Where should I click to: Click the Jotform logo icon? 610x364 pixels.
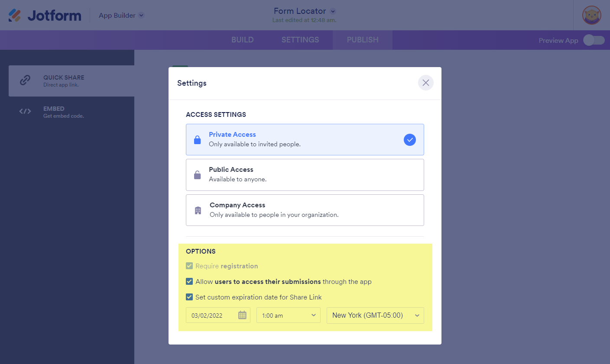[15, 16]
